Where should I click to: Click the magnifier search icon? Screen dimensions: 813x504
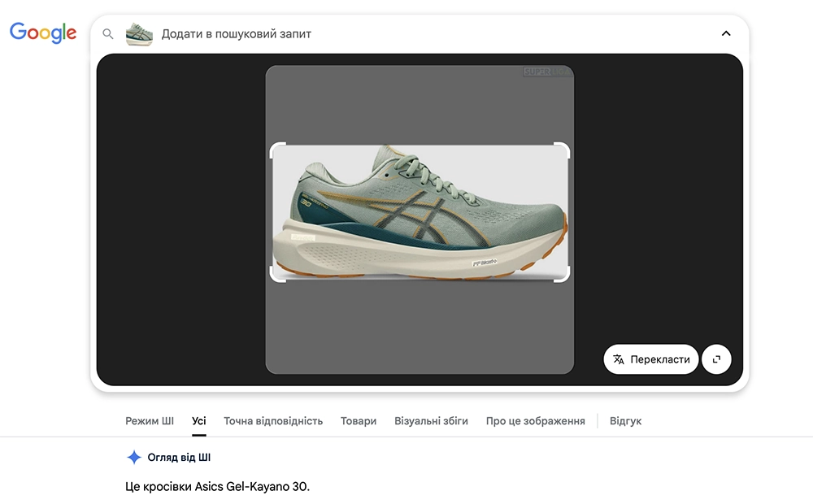coord(108,34)
